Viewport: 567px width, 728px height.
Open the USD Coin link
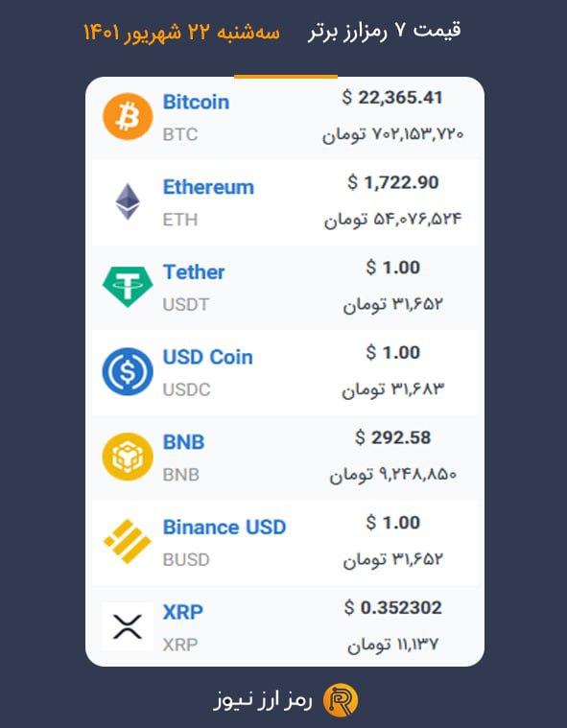[207, 357]
